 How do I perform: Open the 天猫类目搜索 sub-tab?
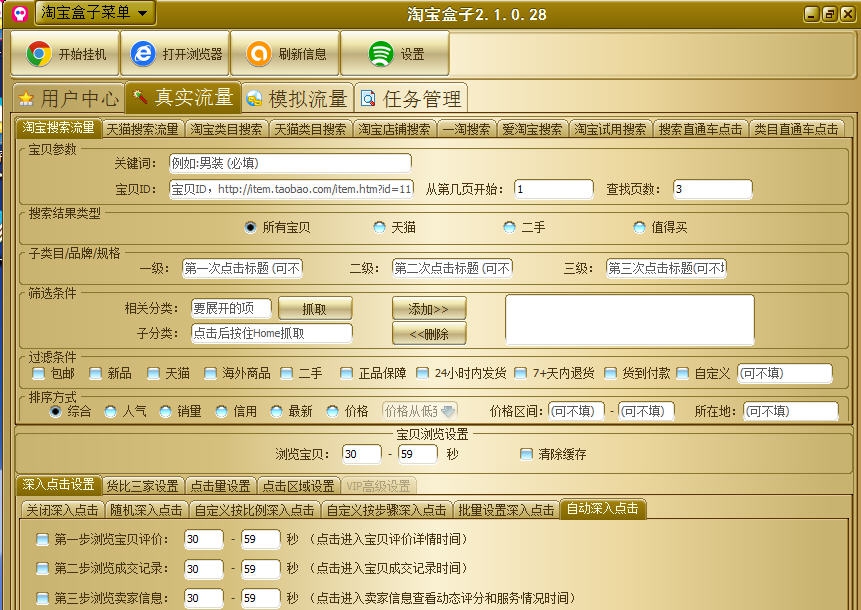click(x=310, y=129)
